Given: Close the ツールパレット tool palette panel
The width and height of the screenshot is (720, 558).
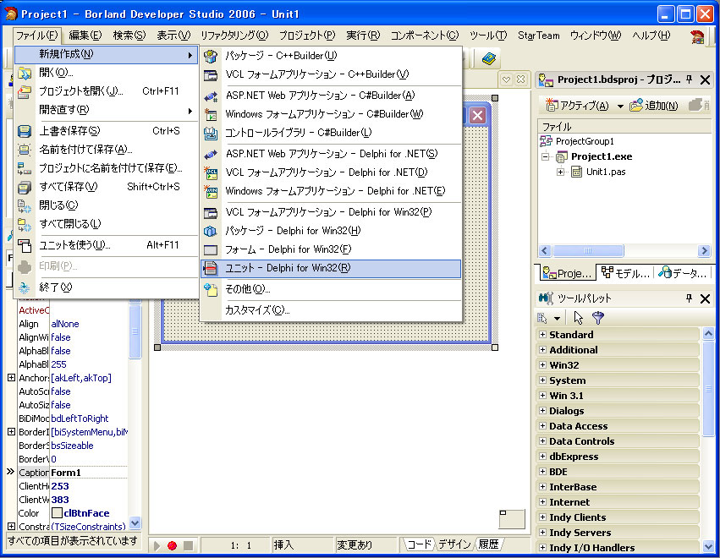Looking at the screenshot, I should point(705,299).
